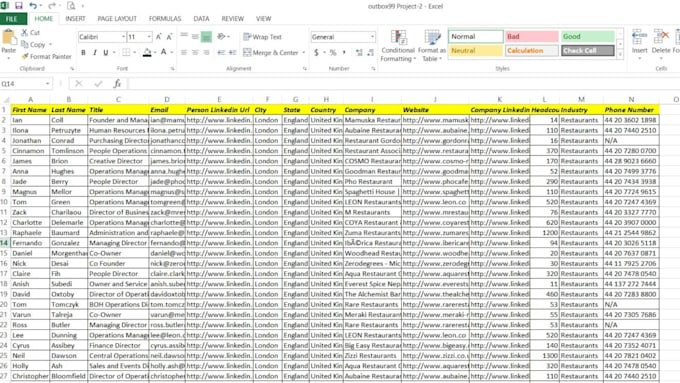
Task: Switch to the INSERT tab
Action: tap(75, 19)
